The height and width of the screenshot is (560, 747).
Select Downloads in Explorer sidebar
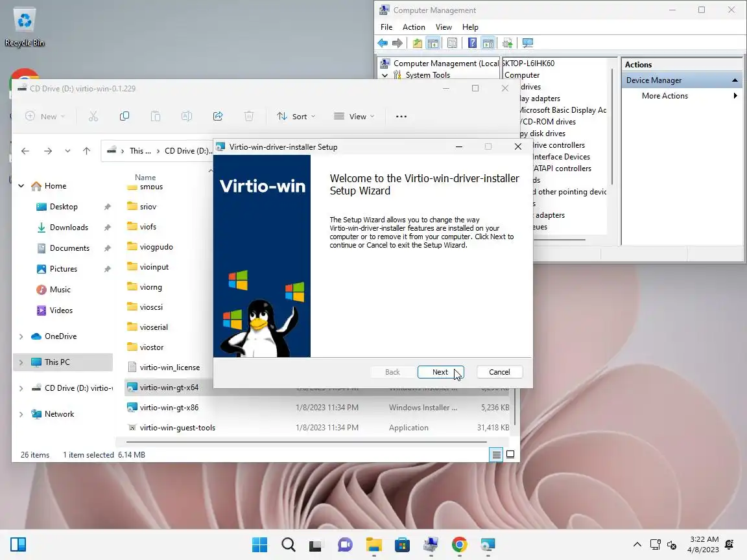pyautogui.click(x=69, y=227)
